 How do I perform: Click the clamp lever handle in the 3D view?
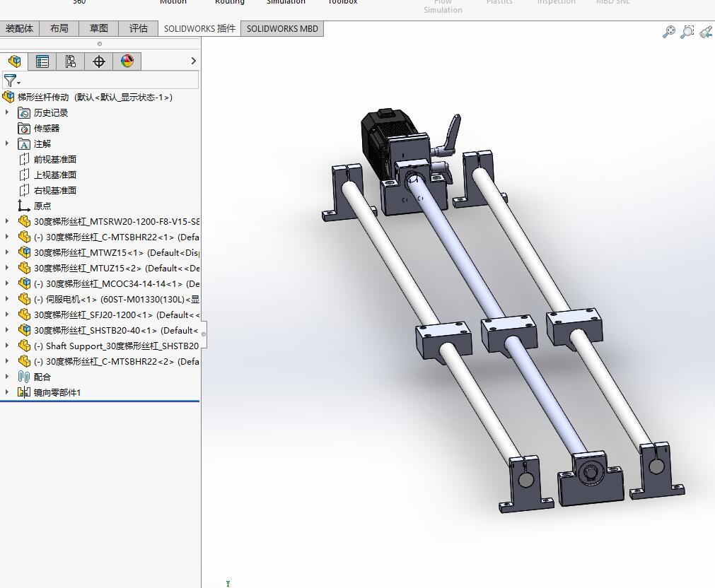[x=451, y=132]
